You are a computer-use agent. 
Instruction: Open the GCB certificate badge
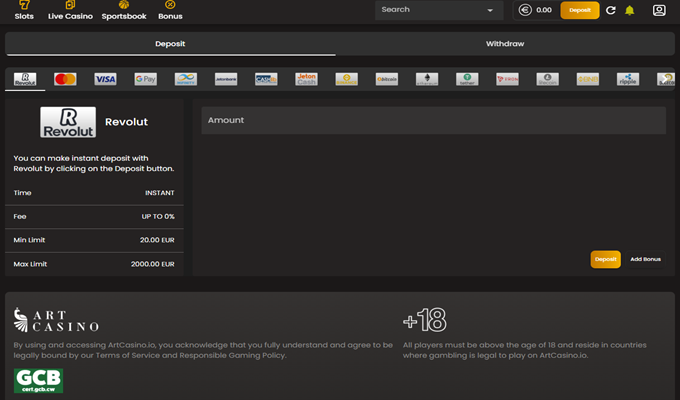38,380
